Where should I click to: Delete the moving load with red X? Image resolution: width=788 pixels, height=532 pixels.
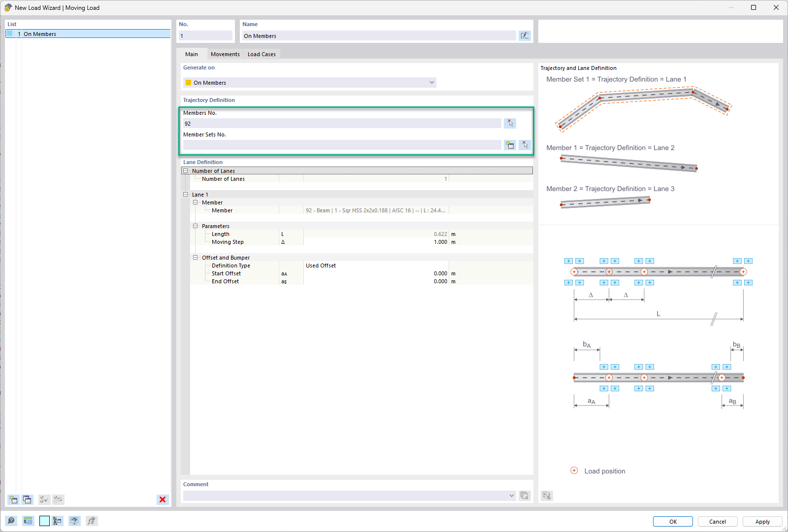tap(163, 499)
